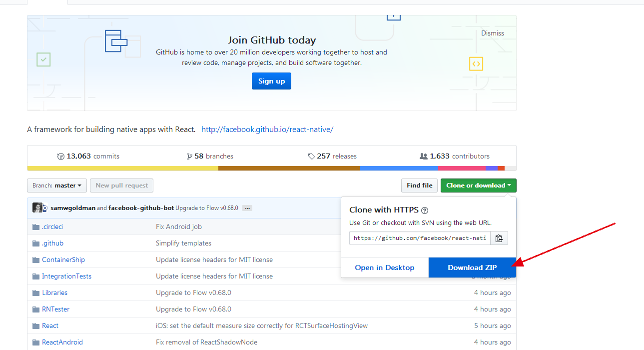Screen dimensions: 644x350
Task: Click the iOS: set the default measure size message
Action: [x=262, y=325]
